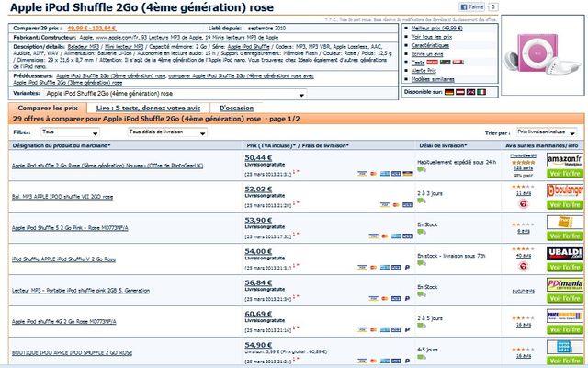Select the German flag under Disponible sur
Screen dimensions: 588x368
point(449,92)
